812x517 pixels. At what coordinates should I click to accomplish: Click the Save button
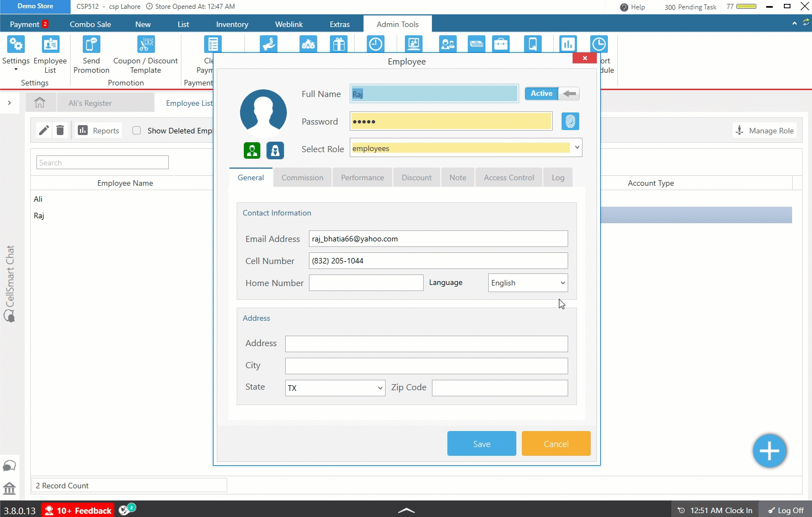click(x=482, y=444)
